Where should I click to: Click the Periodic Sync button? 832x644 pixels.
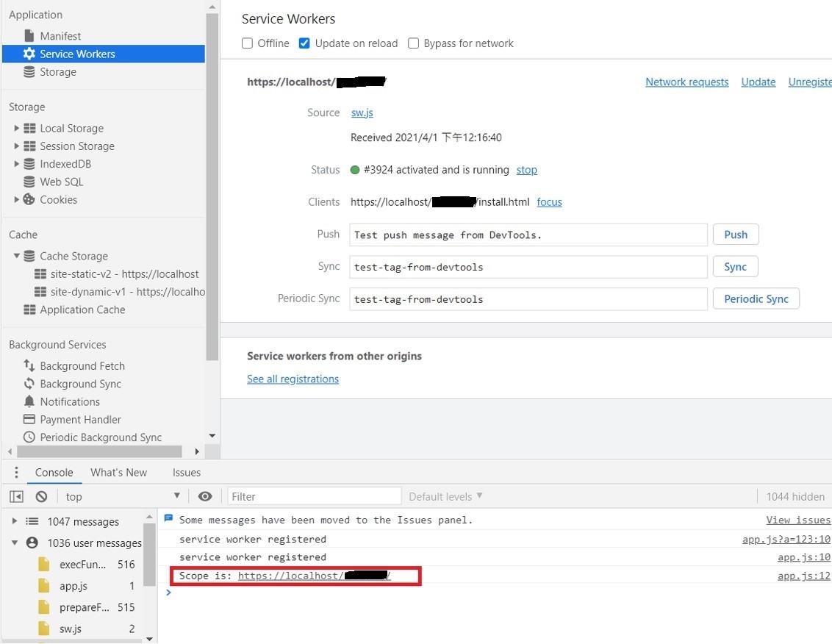(756, 299)
